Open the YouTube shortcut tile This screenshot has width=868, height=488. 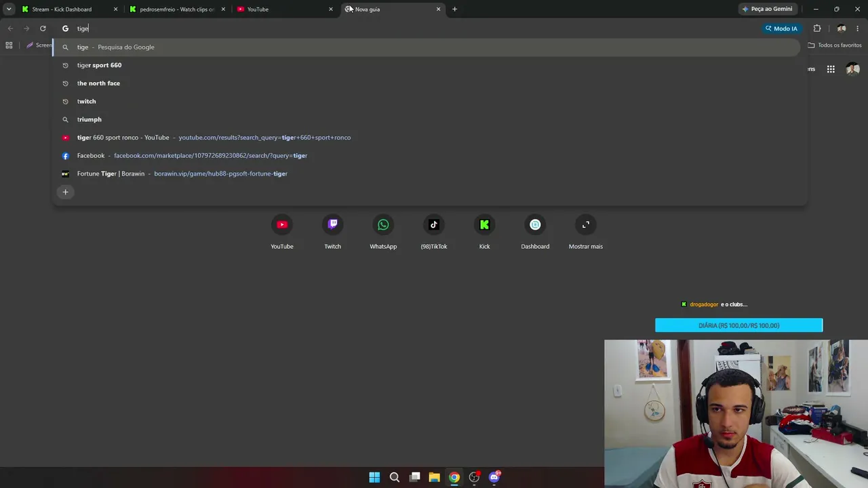(x=282, y=232)
